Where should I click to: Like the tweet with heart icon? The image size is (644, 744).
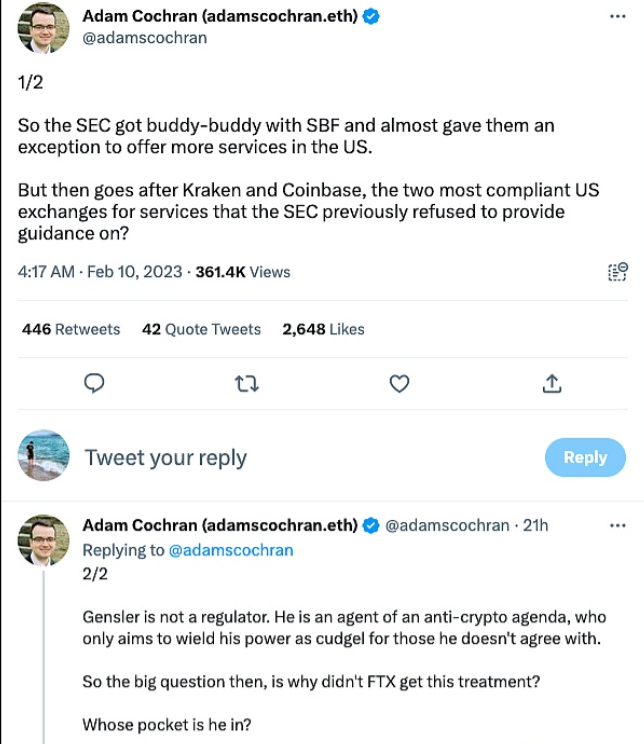(x=399, y=383)
